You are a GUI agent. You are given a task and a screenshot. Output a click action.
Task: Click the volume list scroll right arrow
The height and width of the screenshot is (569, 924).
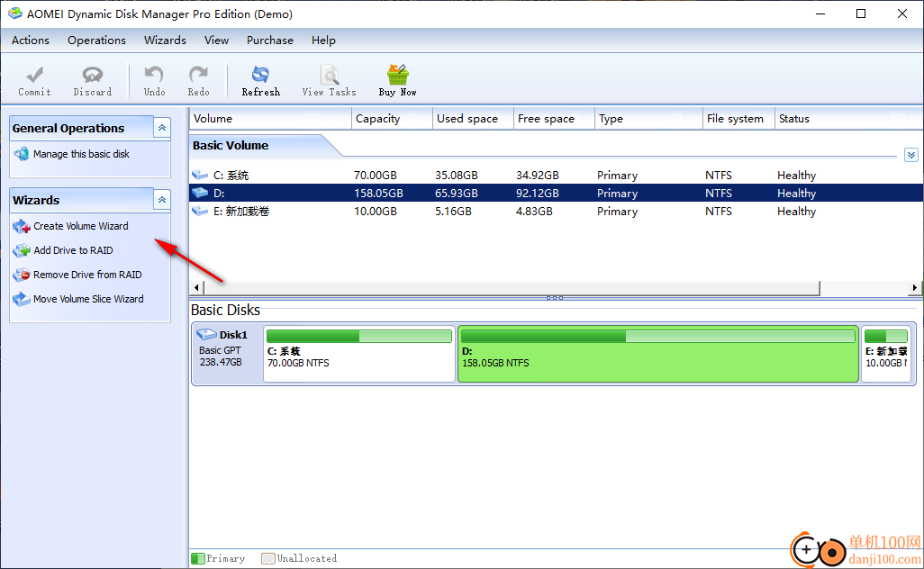915,287
